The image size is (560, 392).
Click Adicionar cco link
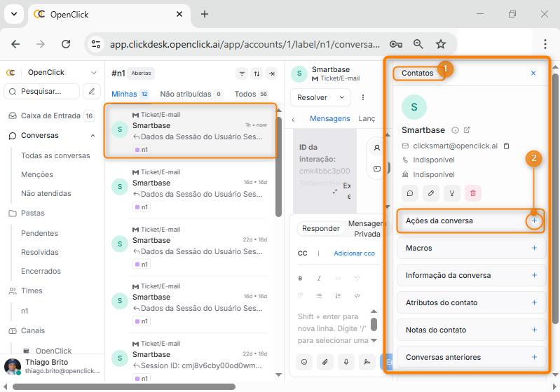pyautogui.click(x=354, y=253)
